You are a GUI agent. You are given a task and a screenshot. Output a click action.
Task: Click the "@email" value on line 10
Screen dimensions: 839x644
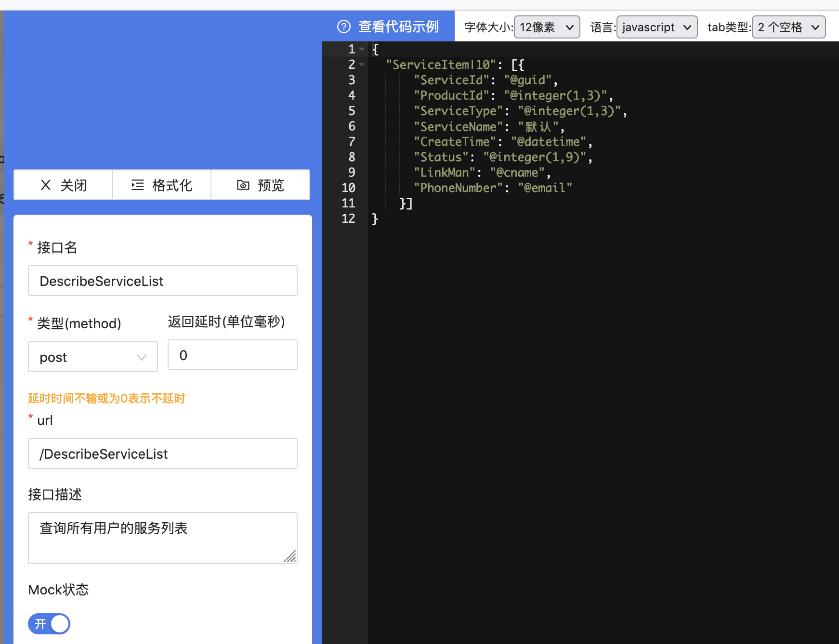pyautogui.click(x=545, y=188)
